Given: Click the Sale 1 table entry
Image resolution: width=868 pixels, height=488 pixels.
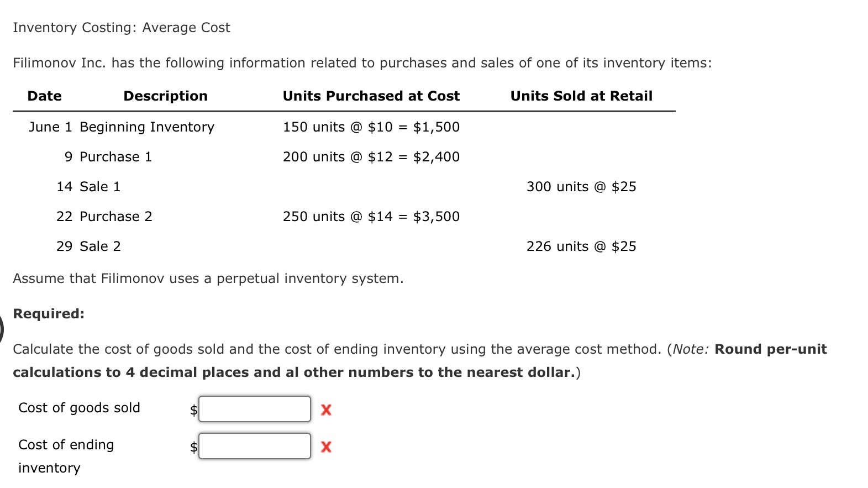Looking at the screenshot, I should click(99, 186).
